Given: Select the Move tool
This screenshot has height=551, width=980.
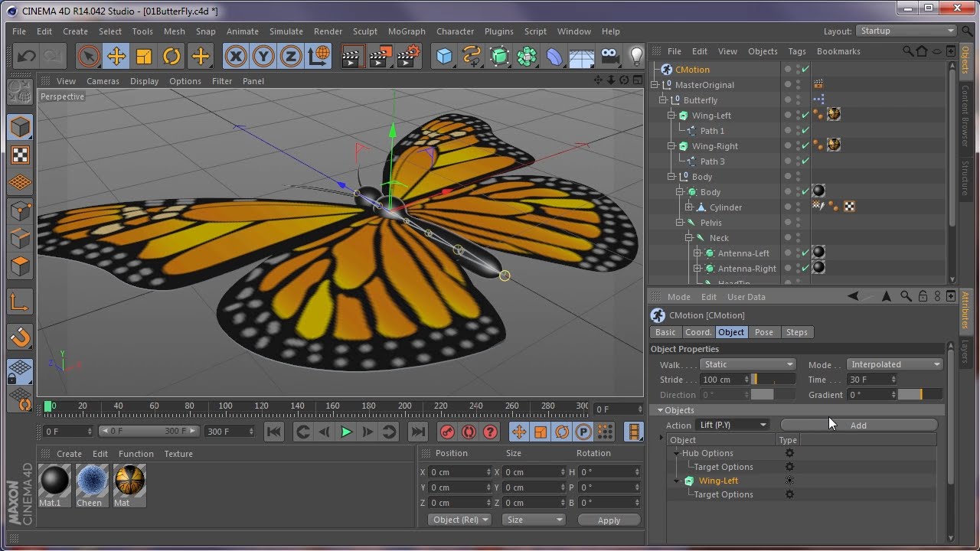Looking at the screenshot, I should click(x=116, y=56).
